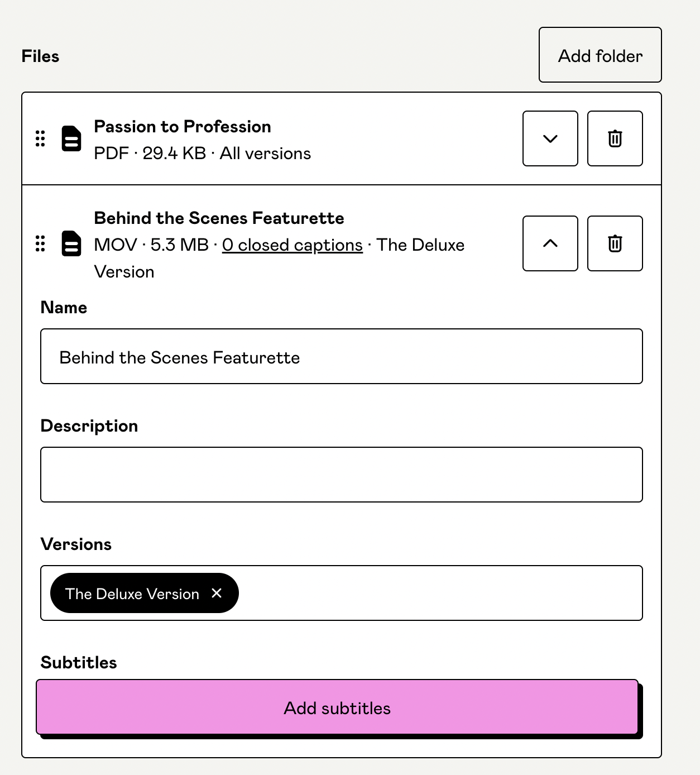
Task: Click the Add folder button
Action: click(x=600, y=55)
